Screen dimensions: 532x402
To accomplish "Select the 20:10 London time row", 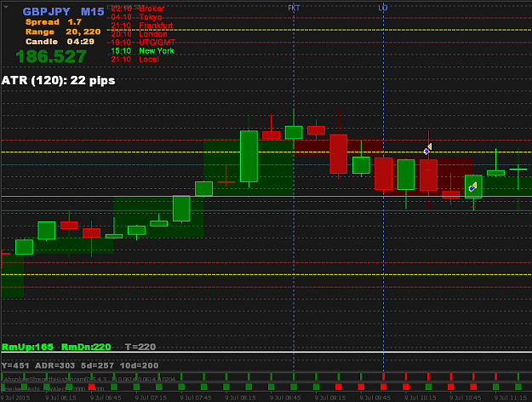I will 140,34.
